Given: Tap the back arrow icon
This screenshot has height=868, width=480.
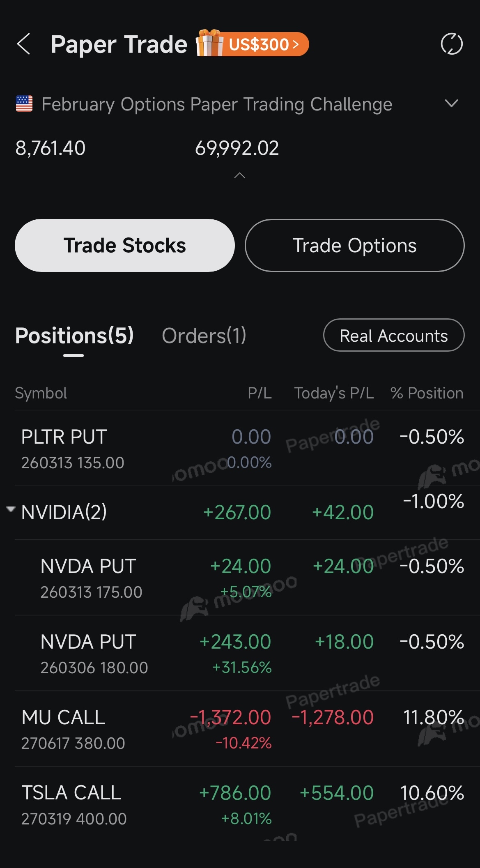Looking at the screenshot, I should pyautogui.click(x=23, y=44).
